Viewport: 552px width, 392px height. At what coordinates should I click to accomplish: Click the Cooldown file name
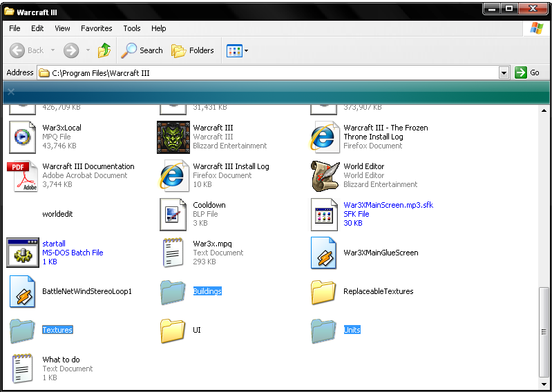click(209, 205)
